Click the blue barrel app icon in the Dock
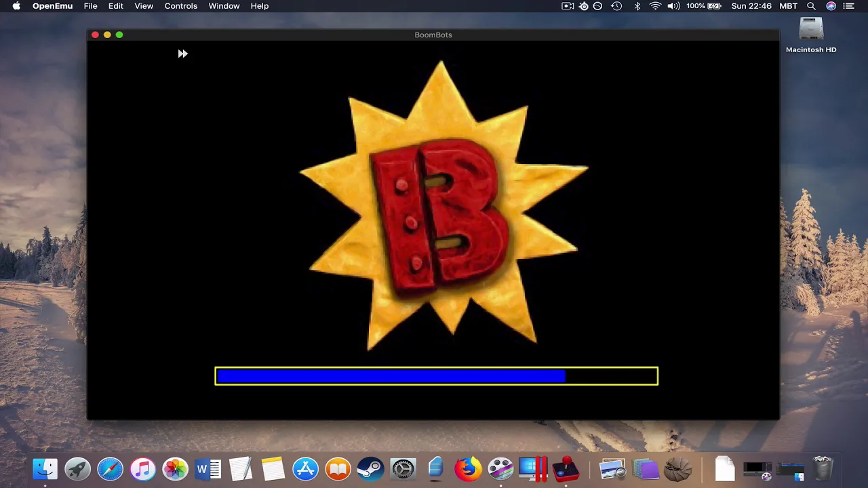 (x=435, y=468)
